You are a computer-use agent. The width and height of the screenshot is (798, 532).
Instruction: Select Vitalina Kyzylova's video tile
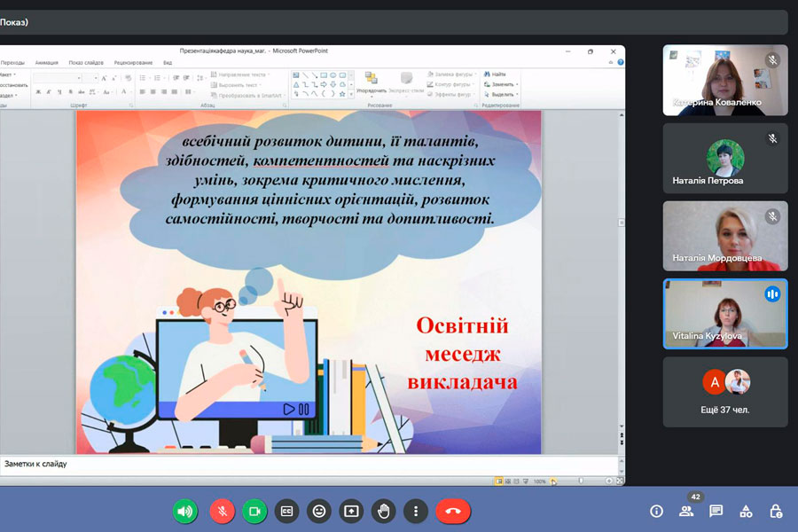pos(725,314)
